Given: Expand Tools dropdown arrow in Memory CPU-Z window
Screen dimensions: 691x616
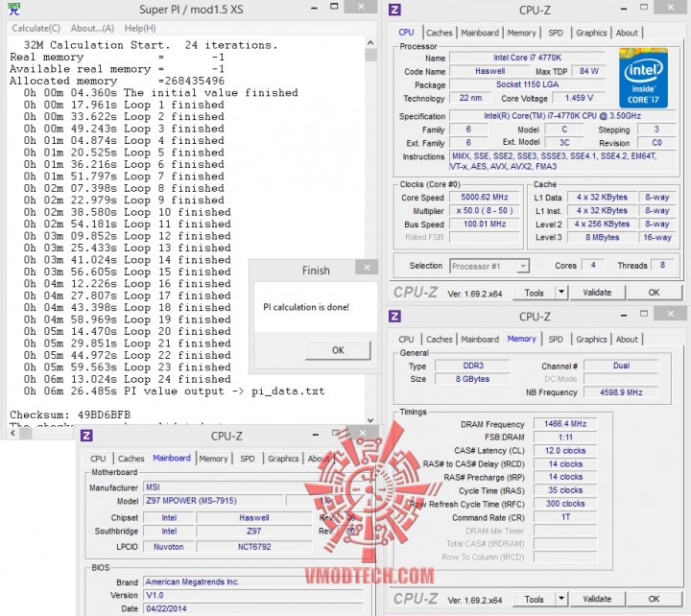Looking at the screenshot, I should tap(561, 599).
